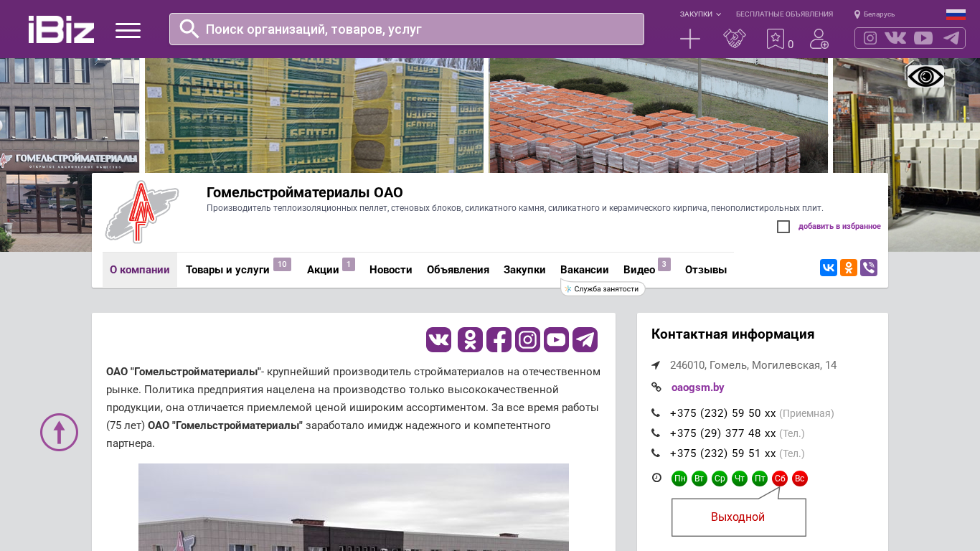Open the 'Новости' tab
This screenshot has height=551, width=980.
click(x=391, y=270)
